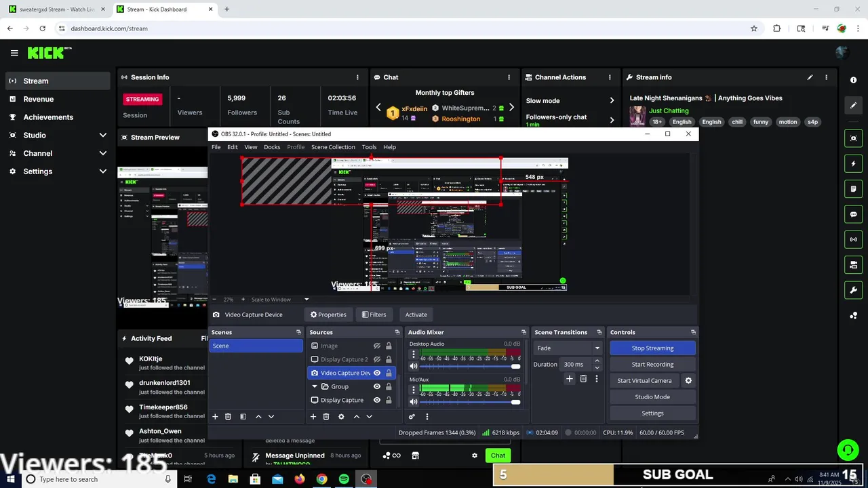868x488 pixels.
Task: Unlock the Group source lock
Action: click(x=389, y=386)
